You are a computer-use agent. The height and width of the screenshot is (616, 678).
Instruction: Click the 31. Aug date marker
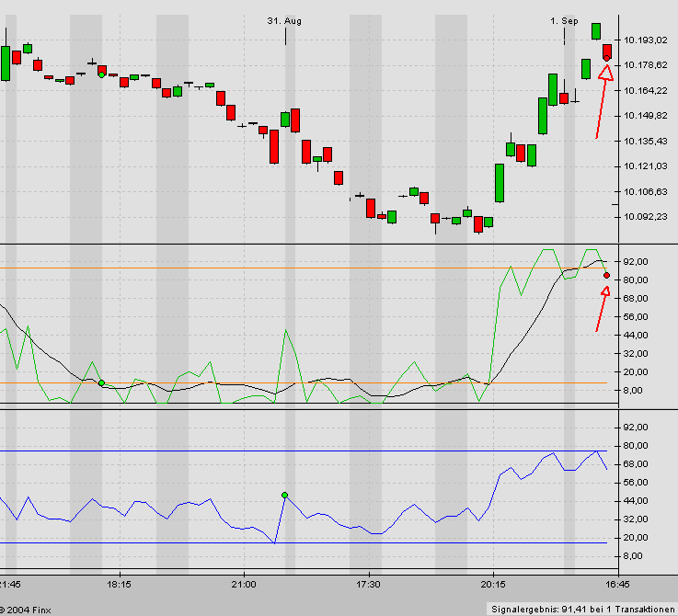pos(284,20)
